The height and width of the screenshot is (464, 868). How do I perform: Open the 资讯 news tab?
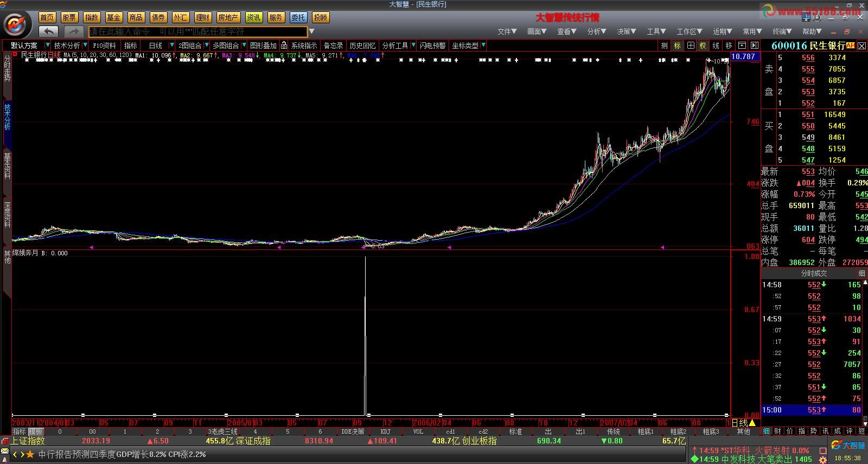[x=253, y=17]
